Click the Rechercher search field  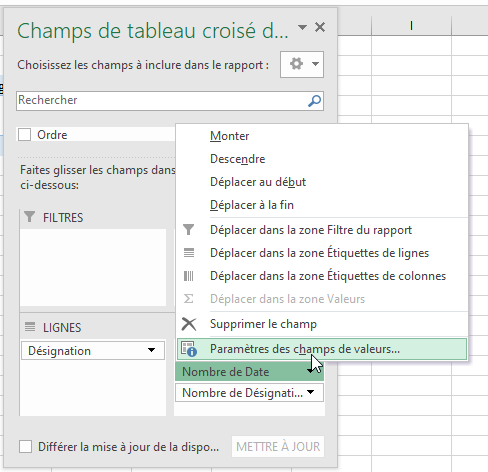point(170,101)
